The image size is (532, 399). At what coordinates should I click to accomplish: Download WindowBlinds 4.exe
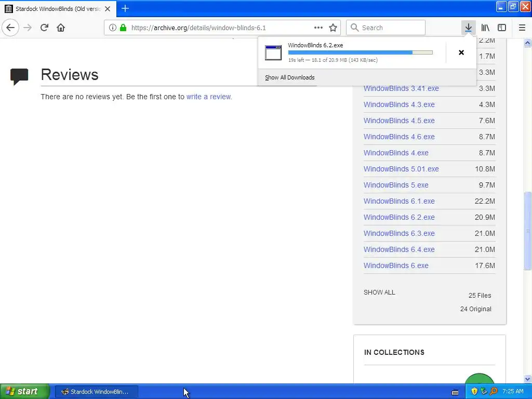[x=396, y=153]
